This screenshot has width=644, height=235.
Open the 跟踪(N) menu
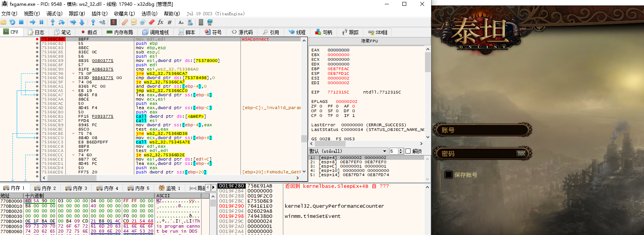click(77, 14)
